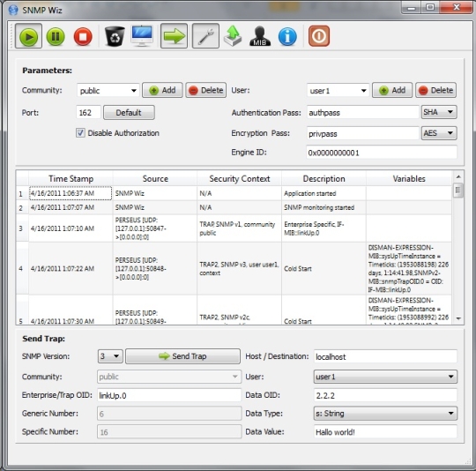Select the 'SNMP monitoring started' description cell
Screen dimensions: 476x471
[x=324, y=207]
